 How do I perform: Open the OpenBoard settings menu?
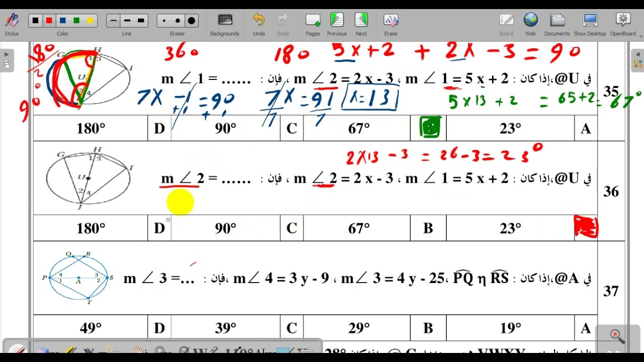[623, 24]
